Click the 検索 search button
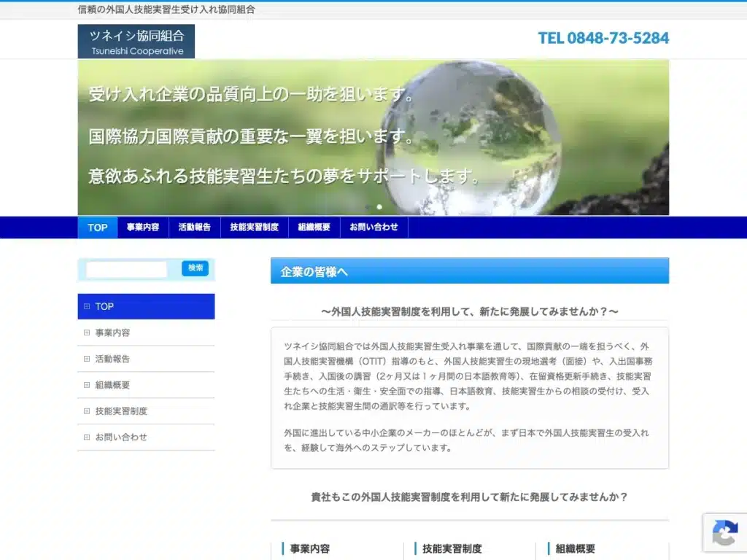 click(196, 268)
